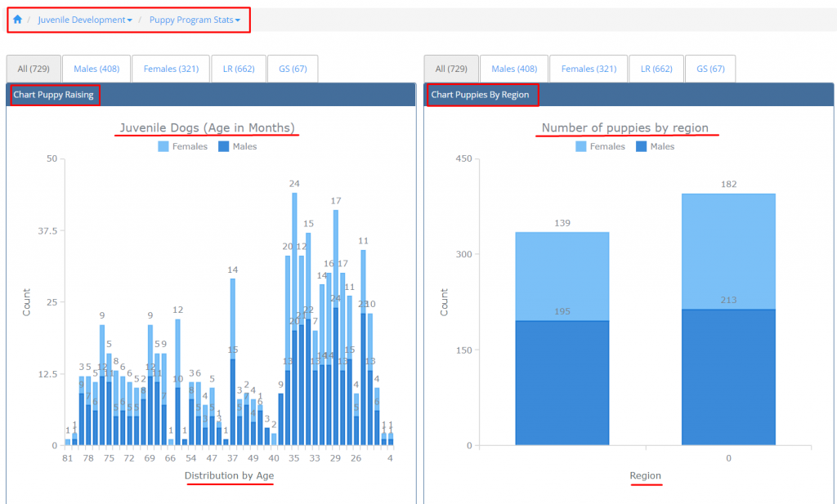The image size is (837, 504).
Task: Click the Chart Puppy Raising panel header
Action: 54,95
